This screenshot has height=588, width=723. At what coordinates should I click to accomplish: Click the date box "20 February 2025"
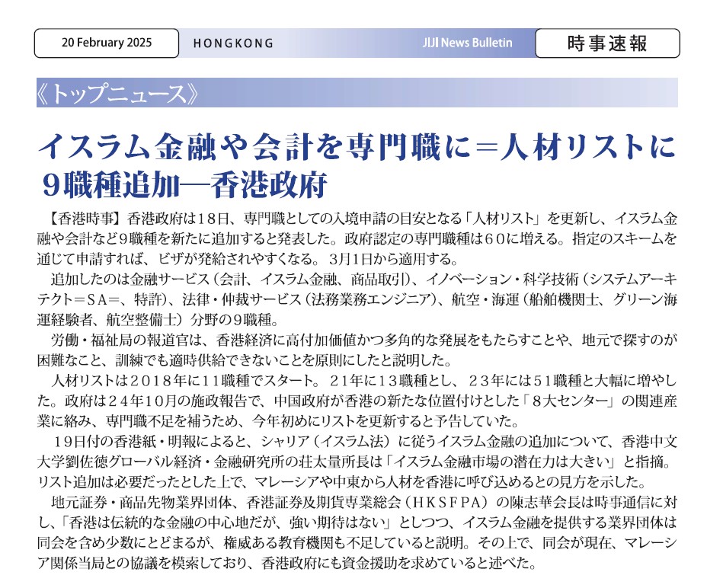[x=107, y=43]
